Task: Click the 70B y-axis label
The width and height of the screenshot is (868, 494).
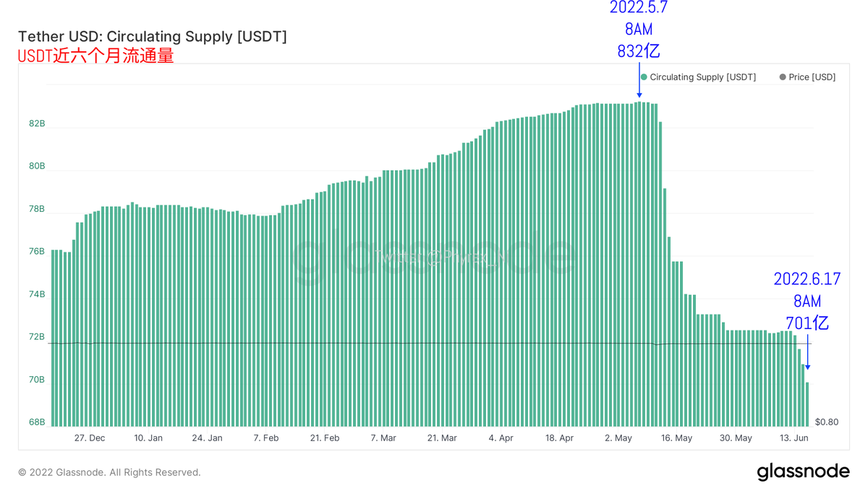Action: [x=37, y=380]
